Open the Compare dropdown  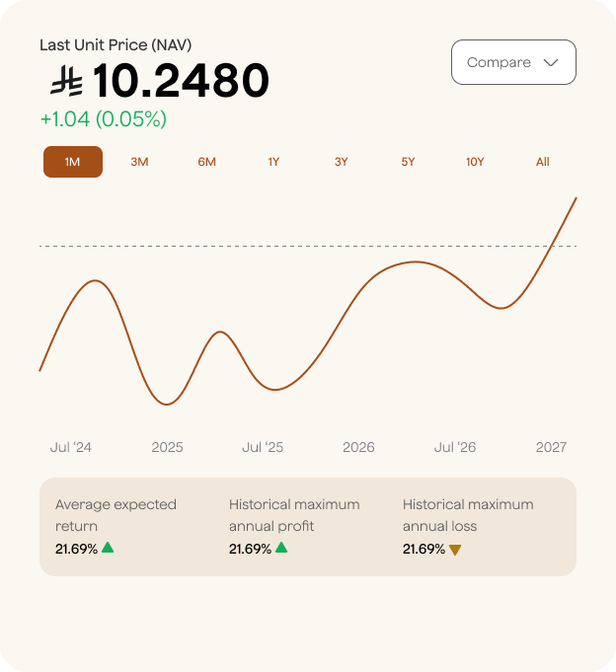[513, 62]
